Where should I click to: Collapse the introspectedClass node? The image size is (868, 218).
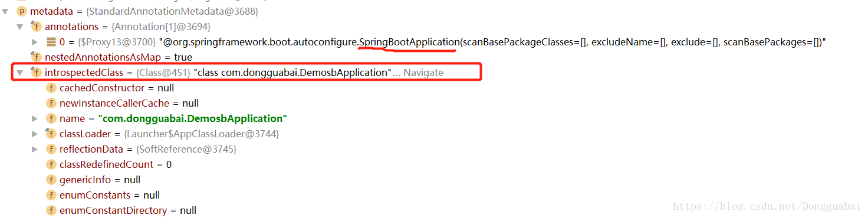pyautogui.click(x=20, y=72)
